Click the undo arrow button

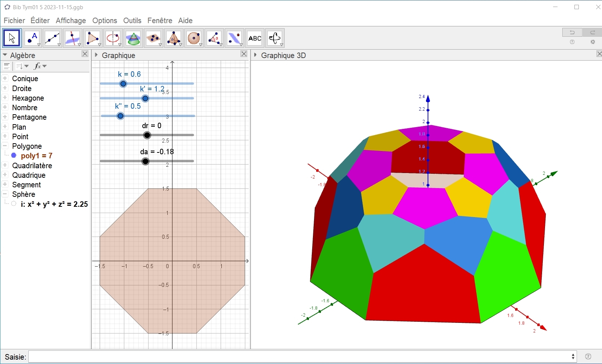[x=572, y=32]
